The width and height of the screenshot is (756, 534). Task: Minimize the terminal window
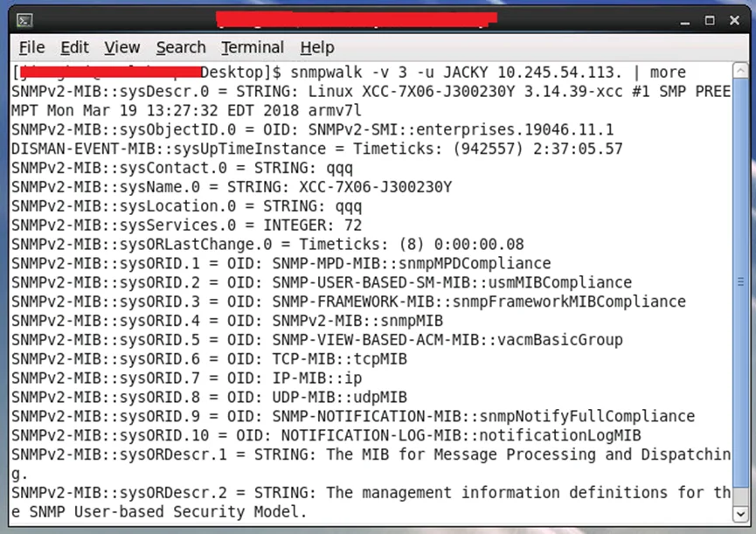coord(685,21)
